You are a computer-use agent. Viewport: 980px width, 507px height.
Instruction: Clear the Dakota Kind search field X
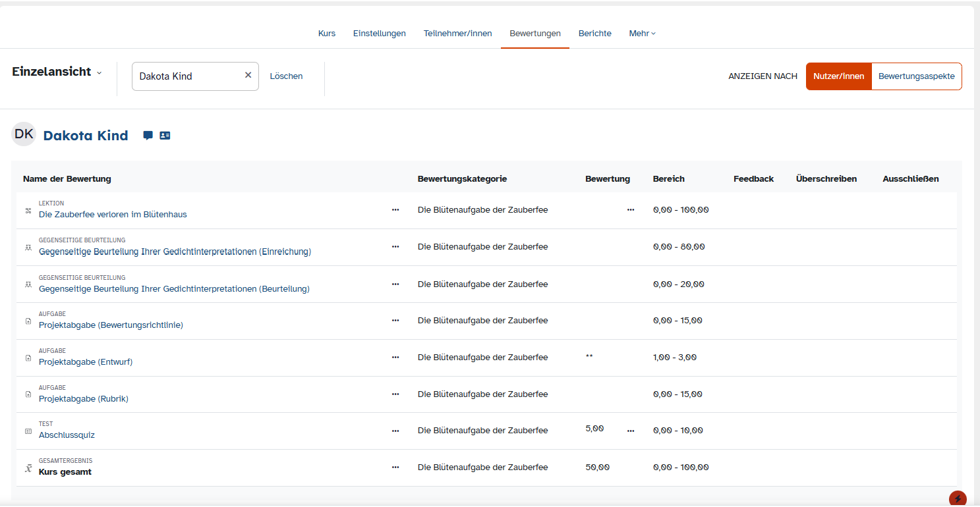[248, 75]
